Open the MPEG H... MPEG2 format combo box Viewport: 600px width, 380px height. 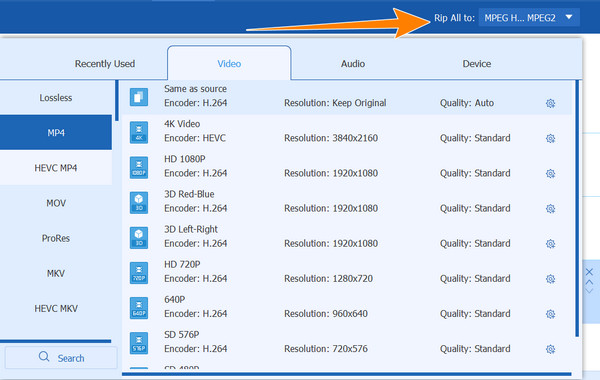[x=529, y=18]
